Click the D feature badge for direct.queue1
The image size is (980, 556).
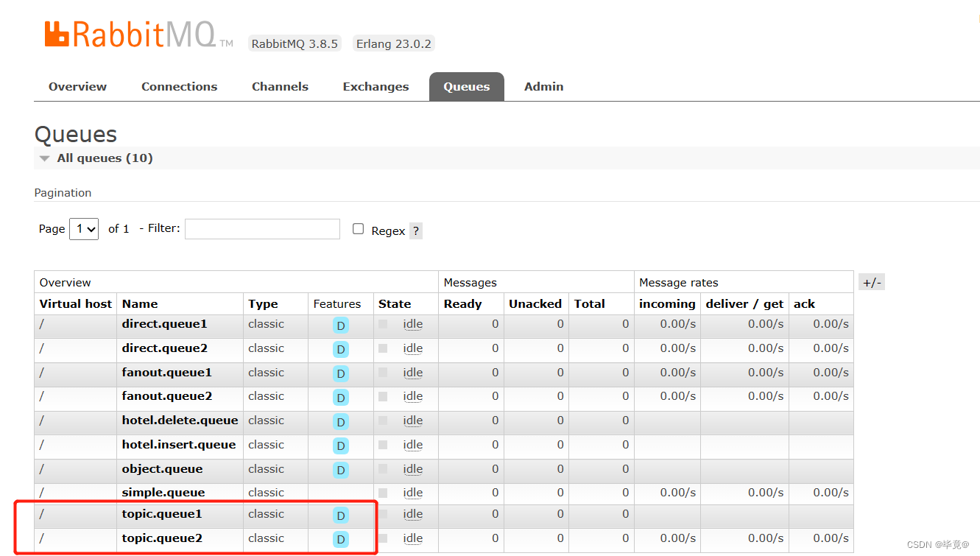[x=341, y=325]
